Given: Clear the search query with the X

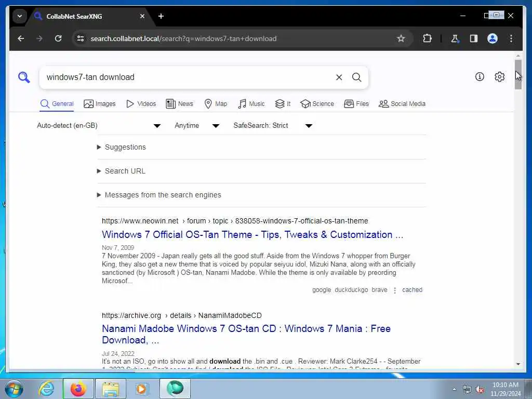Looking at the screenshot, I should pyautogui.click(x=339, y=77).
